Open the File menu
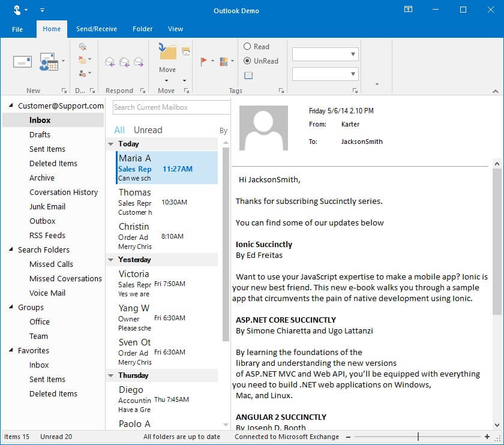Screen dimensions: 504x445 click(17, 28)
